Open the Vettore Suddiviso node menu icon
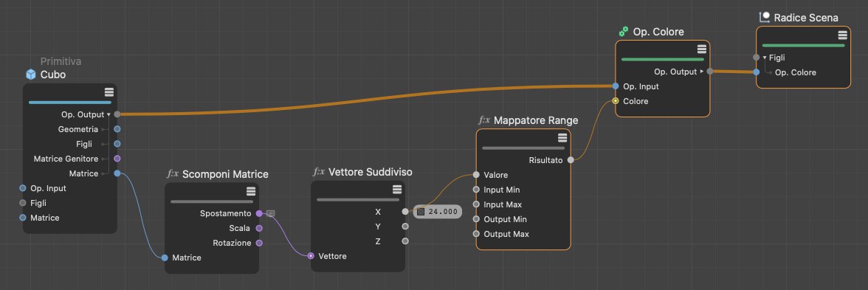868x290 pixels. [x=397, y=189]
